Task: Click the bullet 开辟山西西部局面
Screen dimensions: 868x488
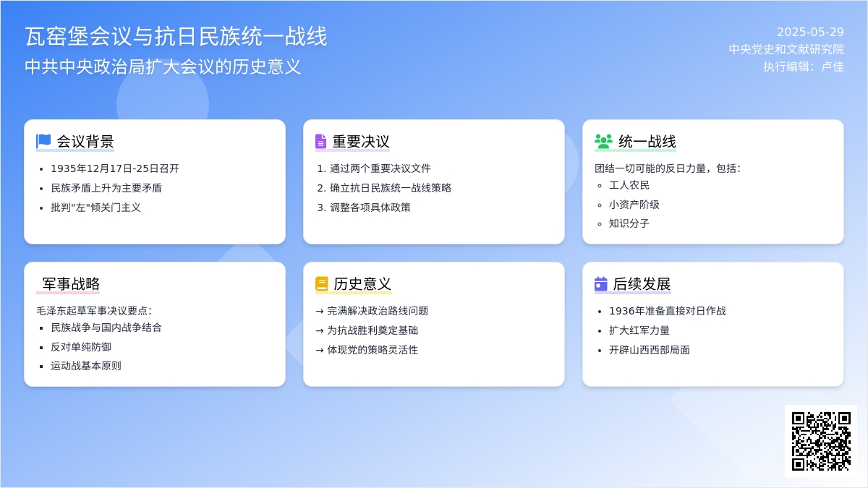Action: [x=650, y=350]
